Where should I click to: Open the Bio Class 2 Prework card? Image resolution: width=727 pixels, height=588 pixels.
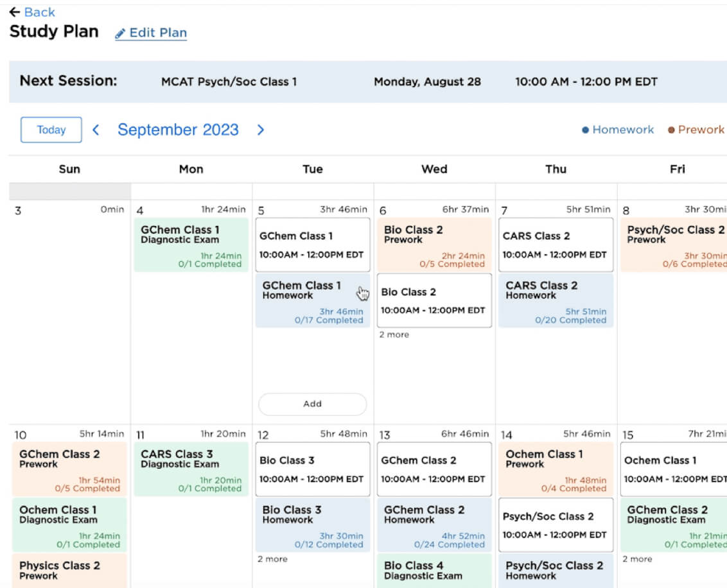click(434, 243)
